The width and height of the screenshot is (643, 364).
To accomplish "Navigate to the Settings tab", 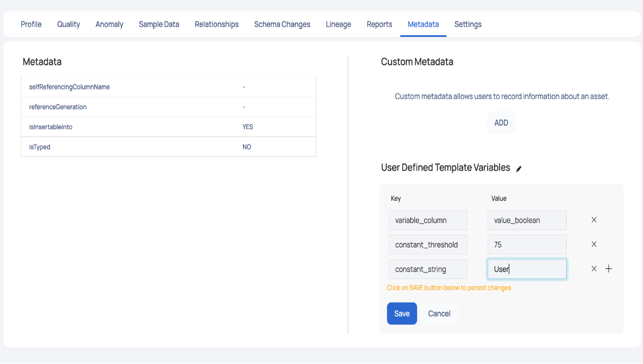I will pos(468,24).
